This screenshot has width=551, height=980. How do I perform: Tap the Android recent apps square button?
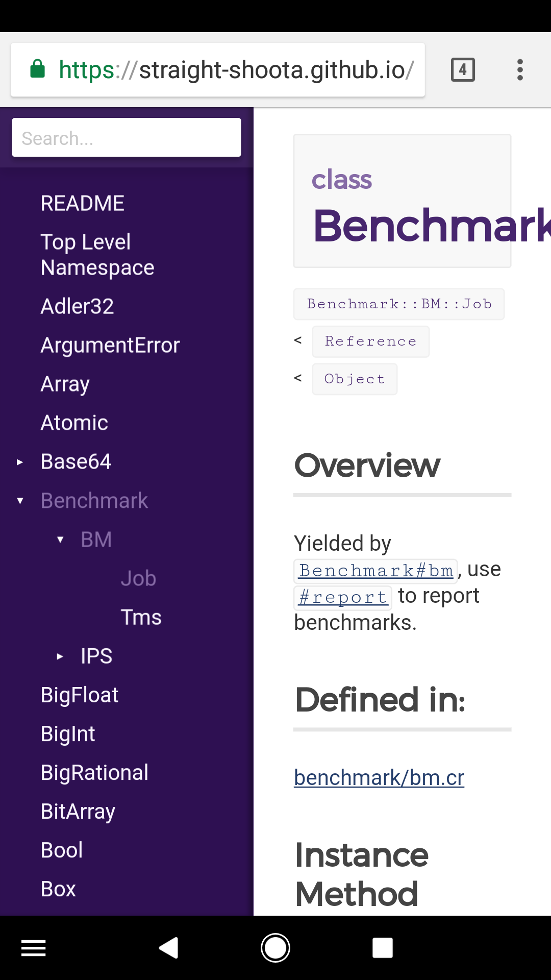pos(382,948)
